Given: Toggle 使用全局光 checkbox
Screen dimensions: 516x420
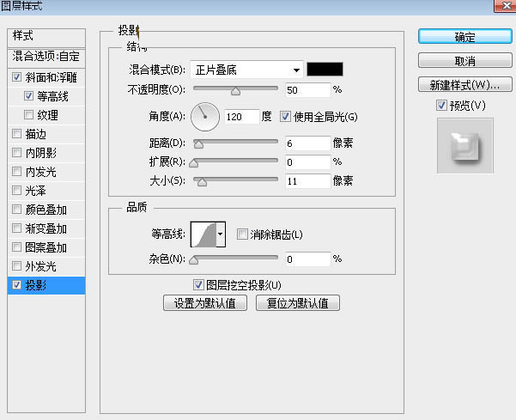Looking at the screenshot, I should [x=285, y=117].
